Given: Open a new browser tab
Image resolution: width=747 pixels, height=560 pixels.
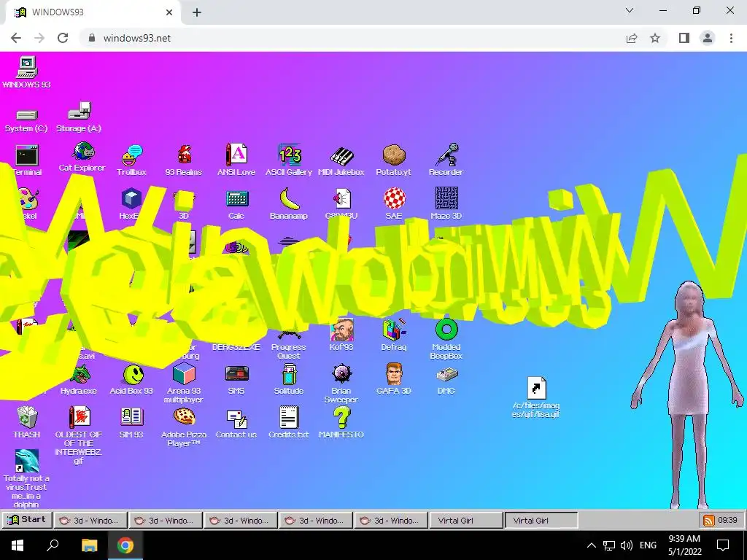Looking at the screenshot, I should click(197, 12).
